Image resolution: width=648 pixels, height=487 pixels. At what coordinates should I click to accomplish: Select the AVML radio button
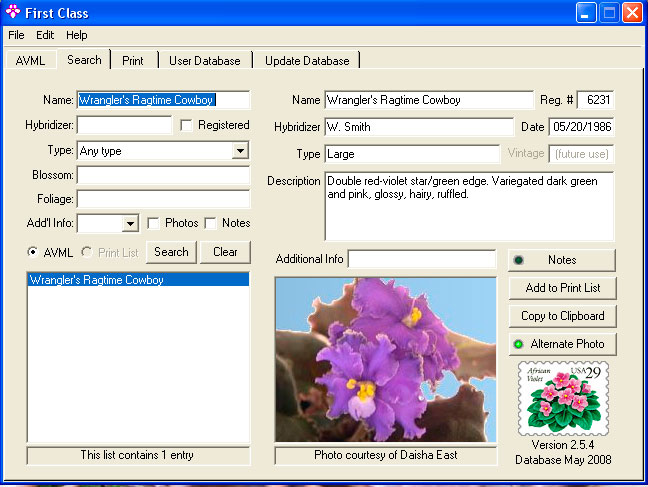click(x=34, y=252)
